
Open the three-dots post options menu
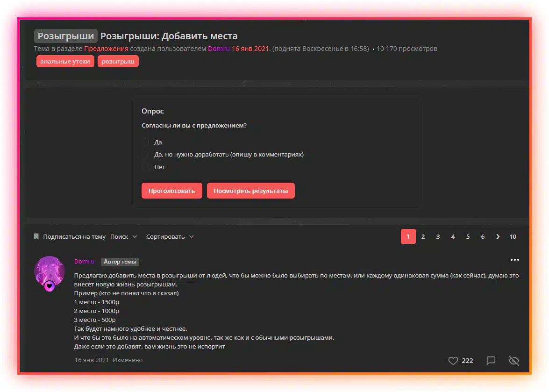point(514,260)
